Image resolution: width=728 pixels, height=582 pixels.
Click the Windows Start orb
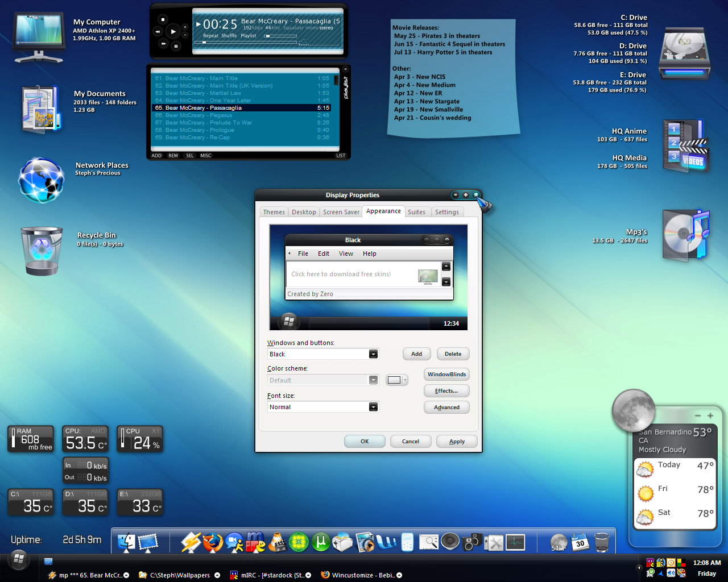[18, 559]
